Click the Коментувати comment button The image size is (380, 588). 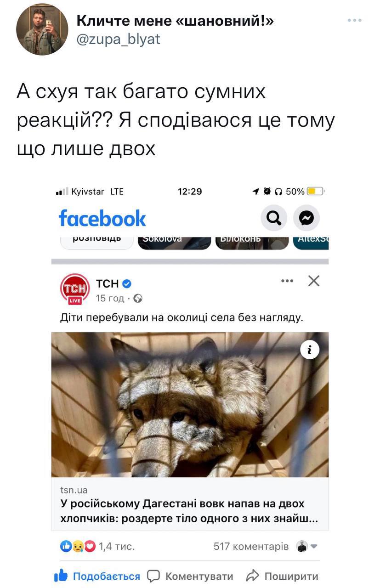(x=190, y=576)
